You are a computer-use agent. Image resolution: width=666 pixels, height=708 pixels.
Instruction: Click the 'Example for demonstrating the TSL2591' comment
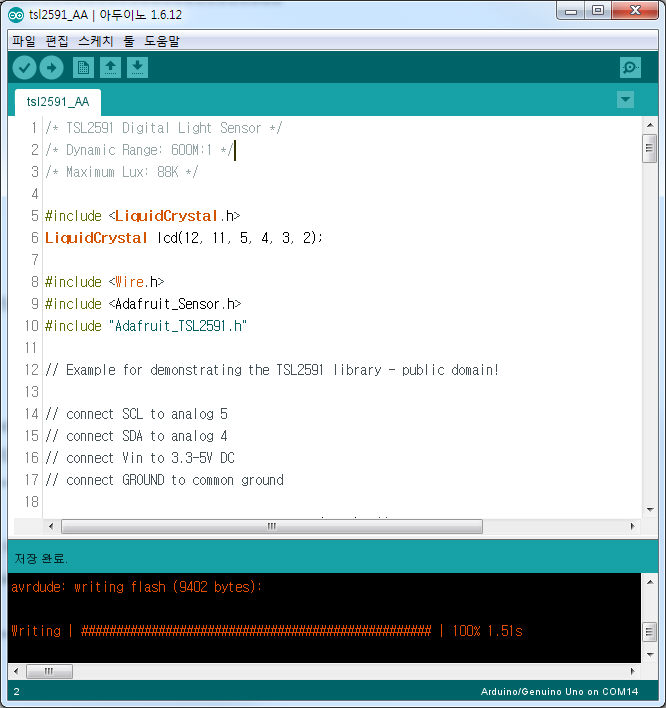(x=272, y=370)
